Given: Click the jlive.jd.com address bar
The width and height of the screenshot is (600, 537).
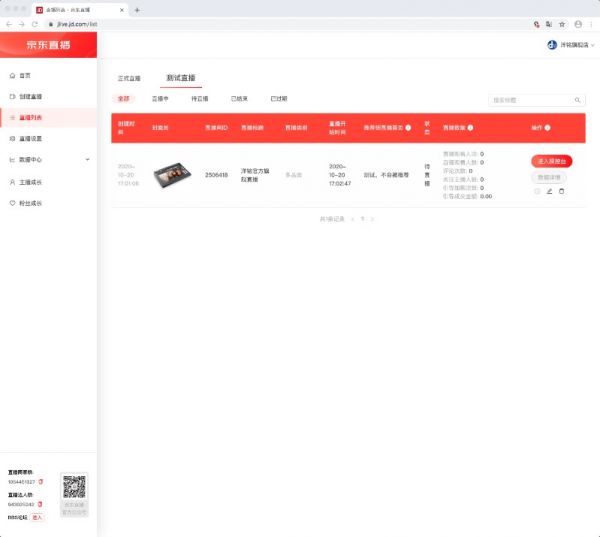Looking at the screenshot, I should (x=287, y=24).
